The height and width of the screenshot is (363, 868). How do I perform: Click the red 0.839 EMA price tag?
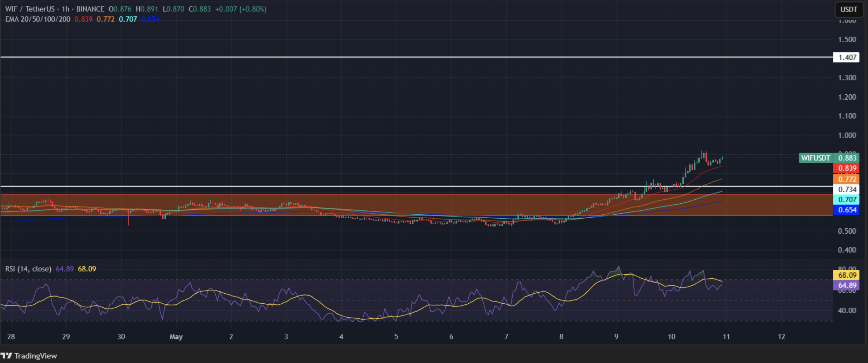pos(846,168)
